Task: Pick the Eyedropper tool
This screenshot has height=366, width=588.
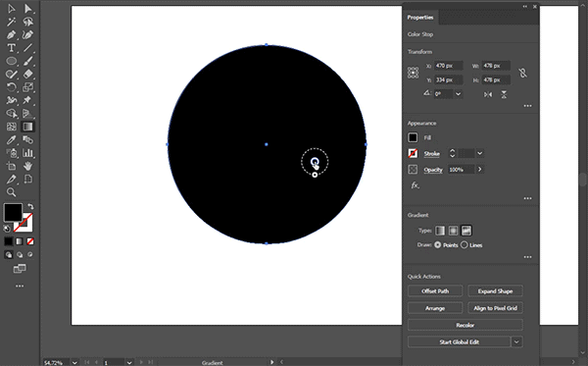Action: click(x=11, y=140)
